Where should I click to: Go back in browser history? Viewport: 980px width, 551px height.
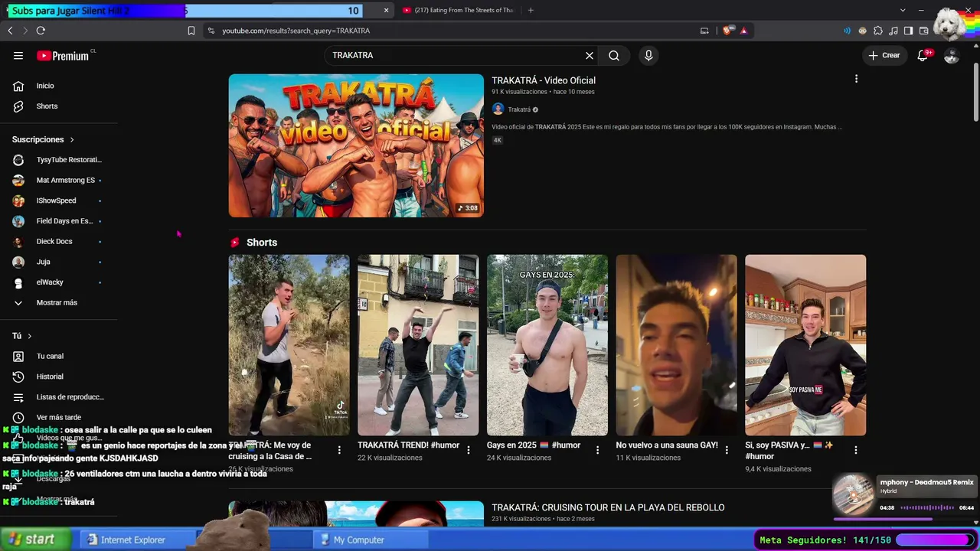tap(10, 31)
